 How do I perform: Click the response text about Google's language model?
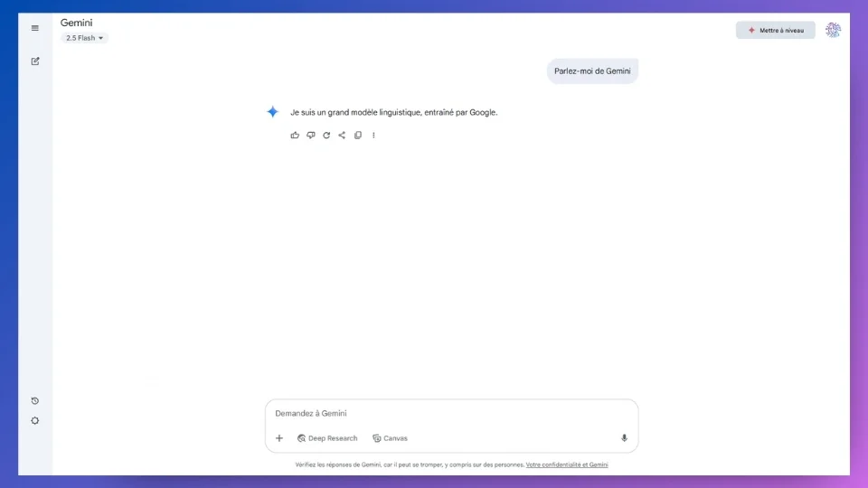click(x=393, y=112)
